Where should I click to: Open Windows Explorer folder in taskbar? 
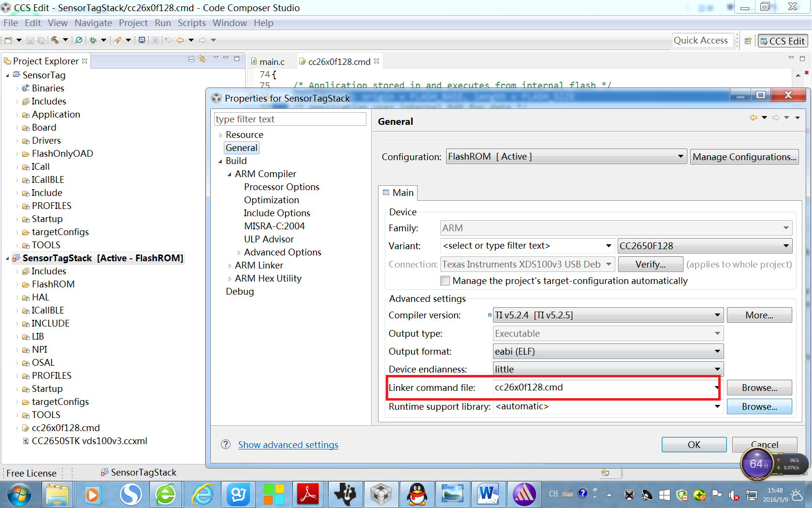coord(57,494)
